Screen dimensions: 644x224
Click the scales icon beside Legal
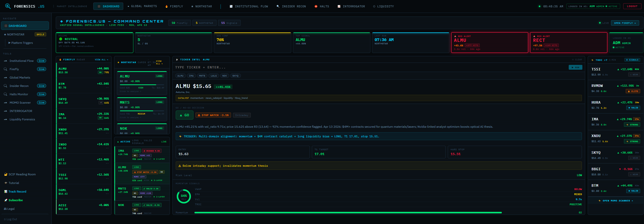coord(5,209)
